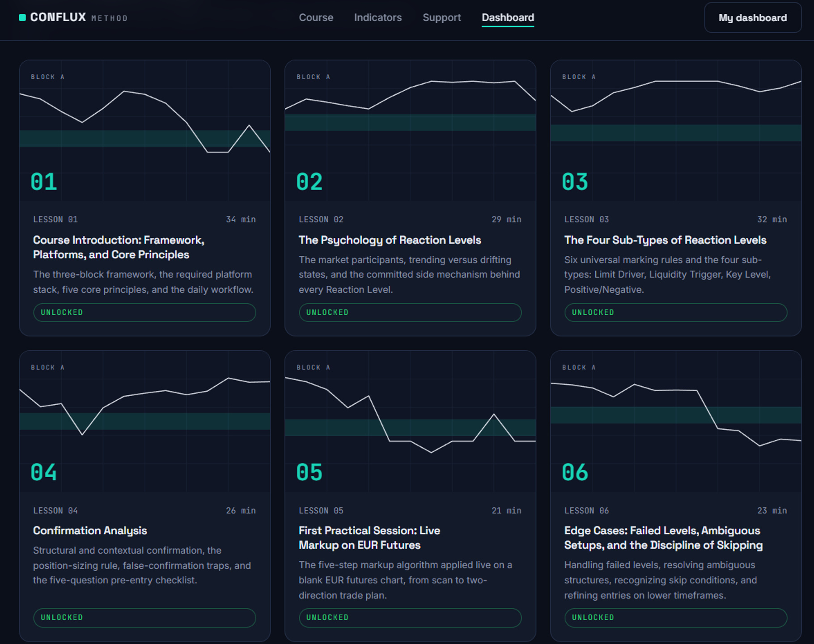The width and height of the screenshot is (814, 644).
Task: Open the Lesson 02 chart thumbnail
Action: point(410,131)
